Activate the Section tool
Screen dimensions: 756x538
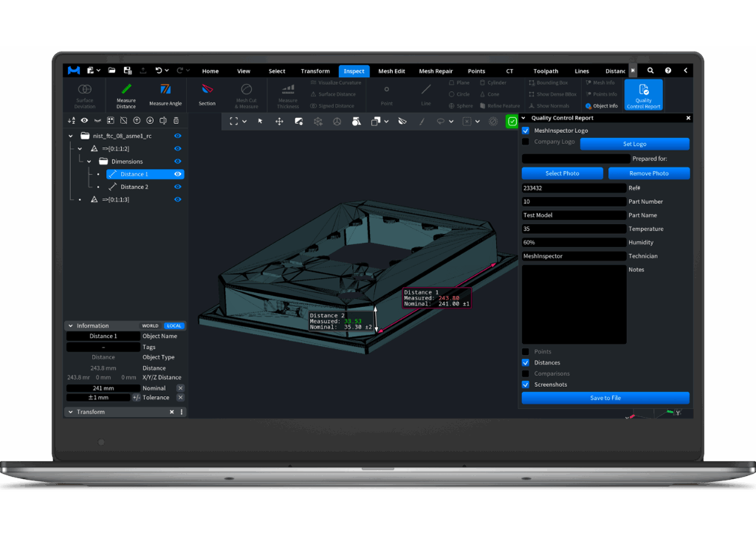point(207,94)
